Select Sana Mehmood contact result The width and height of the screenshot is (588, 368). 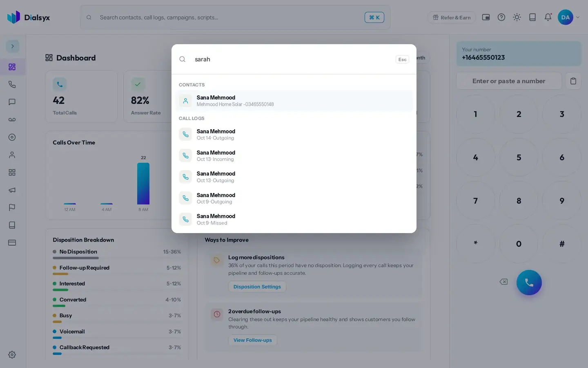(294, 101)
